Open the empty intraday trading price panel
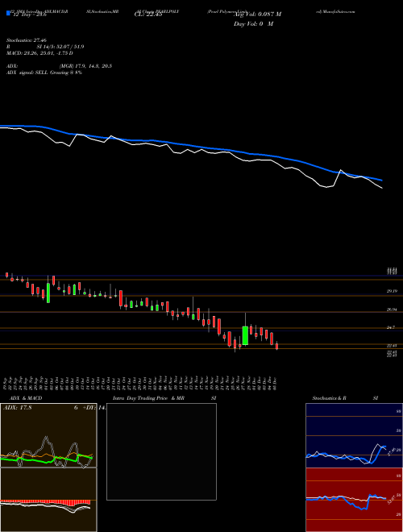This screenshot has height=532, width=403. (x=161, y=451)
